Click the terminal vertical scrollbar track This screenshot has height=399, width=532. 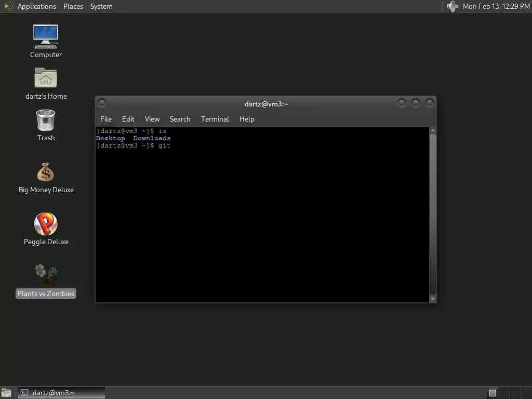tap(433, 215)
